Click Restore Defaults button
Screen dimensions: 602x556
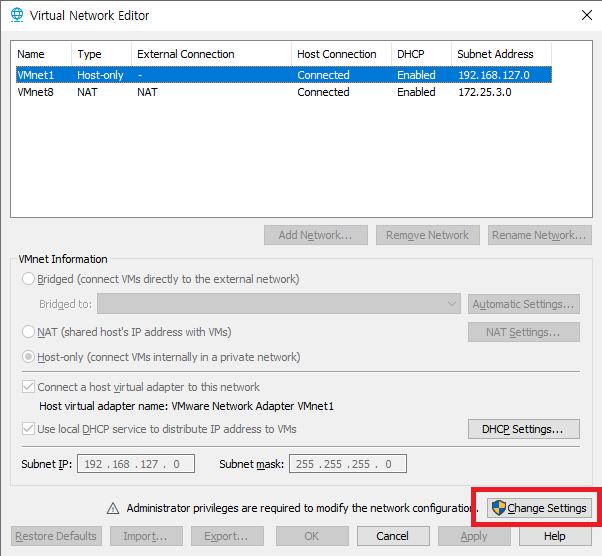coord(56,536)
